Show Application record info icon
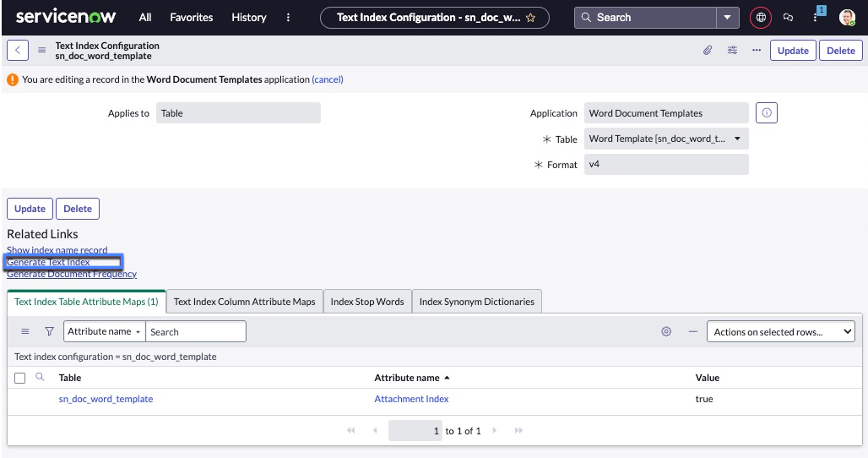Viewport: 868px width, 458px height. (766, 113)
